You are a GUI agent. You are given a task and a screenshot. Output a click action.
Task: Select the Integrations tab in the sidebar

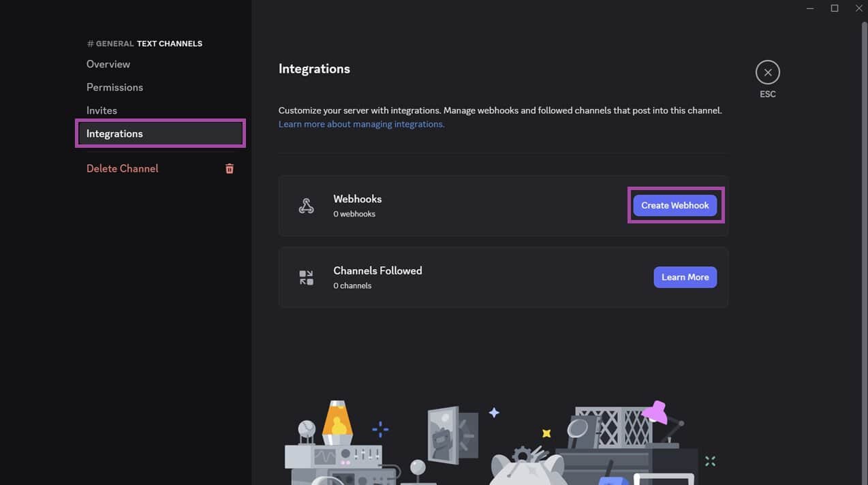[x=114, y=134]
